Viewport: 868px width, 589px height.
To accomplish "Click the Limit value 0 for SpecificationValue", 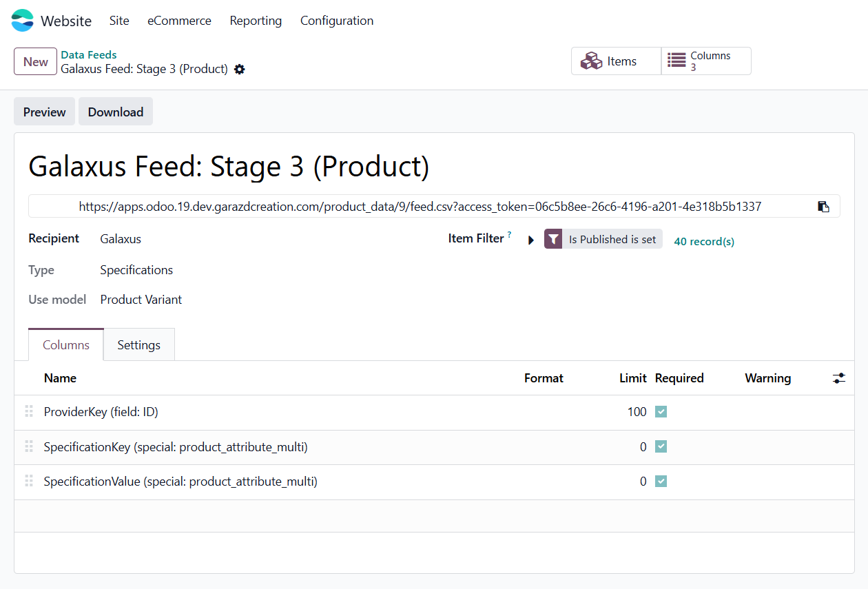I will 643,482.
